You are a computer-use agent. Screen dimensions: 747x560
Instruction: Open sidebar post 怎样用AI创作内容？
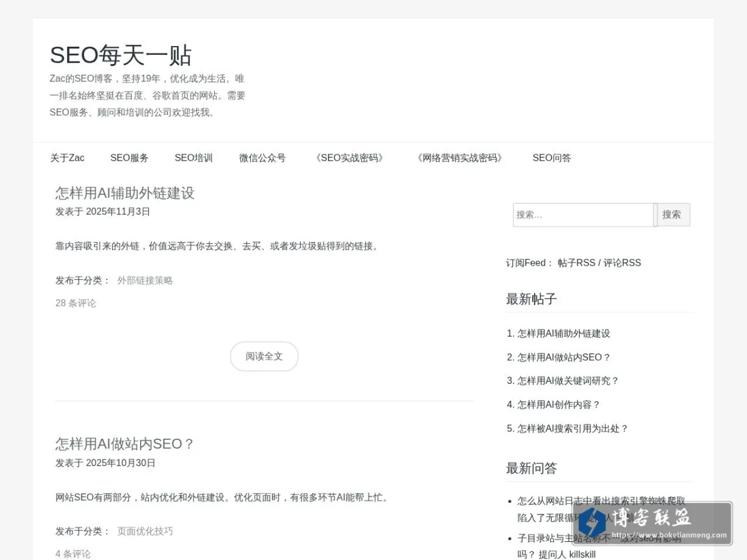(x=559, y=404)
